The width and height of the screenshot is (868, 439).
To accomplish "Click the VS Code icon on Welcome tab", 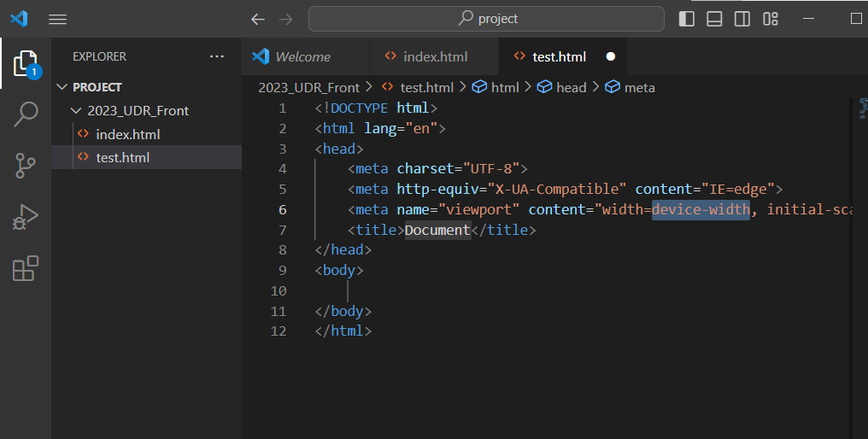I will (x=261, y=56).
